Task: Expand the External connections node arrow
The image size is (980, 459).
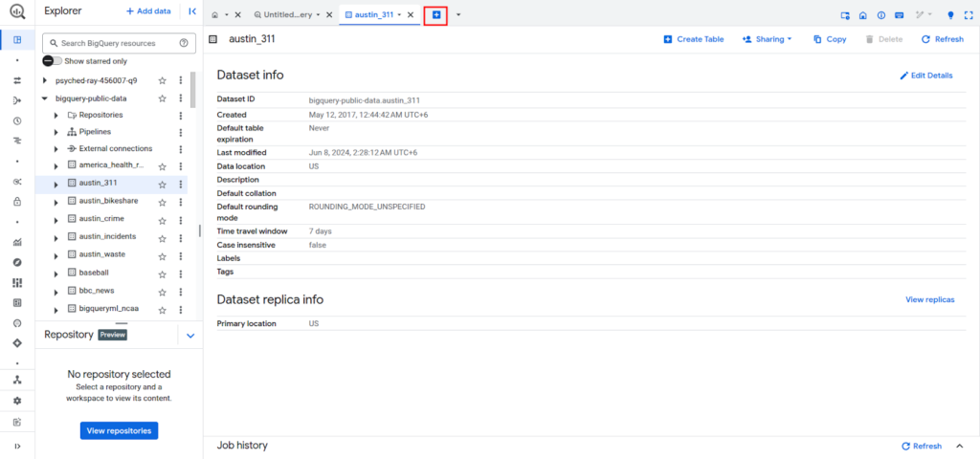Action: click(x=56, y=149)
